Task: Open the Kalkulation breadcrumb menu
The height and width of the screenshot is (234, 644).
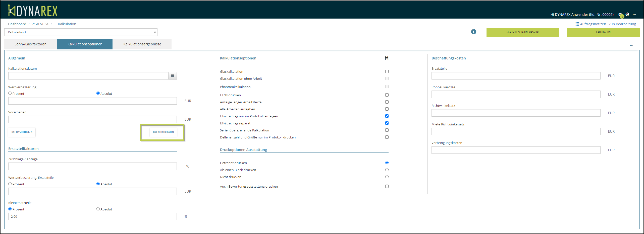Action: [x=65, y=24]
